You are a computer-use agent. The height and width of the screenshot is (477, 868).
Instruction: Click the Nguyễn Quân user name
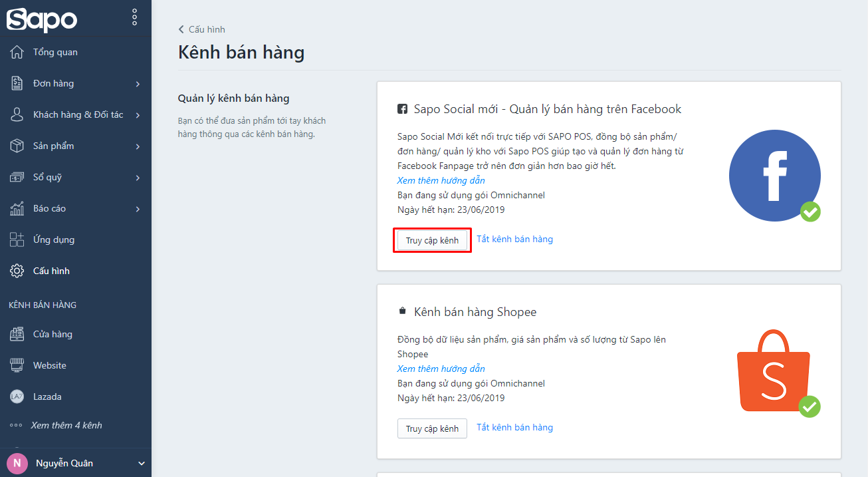pyautogui.click(x=64, y=463)
